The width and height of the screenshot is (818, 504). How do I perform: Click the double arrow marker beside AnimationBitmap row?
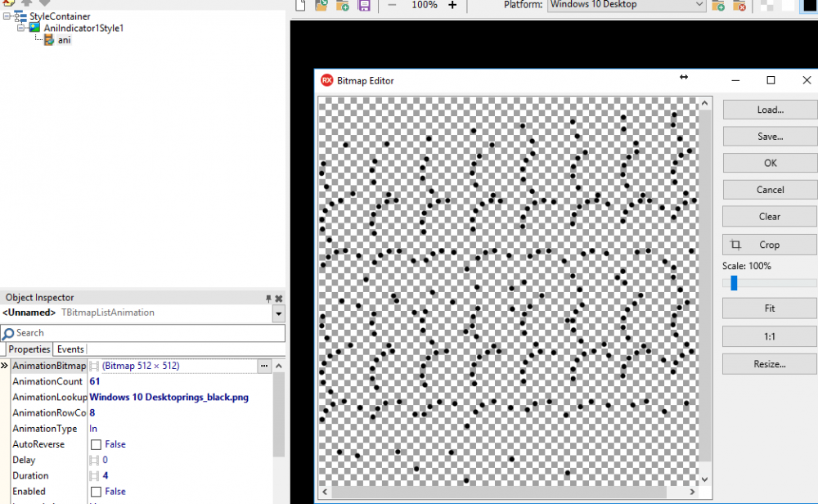click(x=5, y=366)
